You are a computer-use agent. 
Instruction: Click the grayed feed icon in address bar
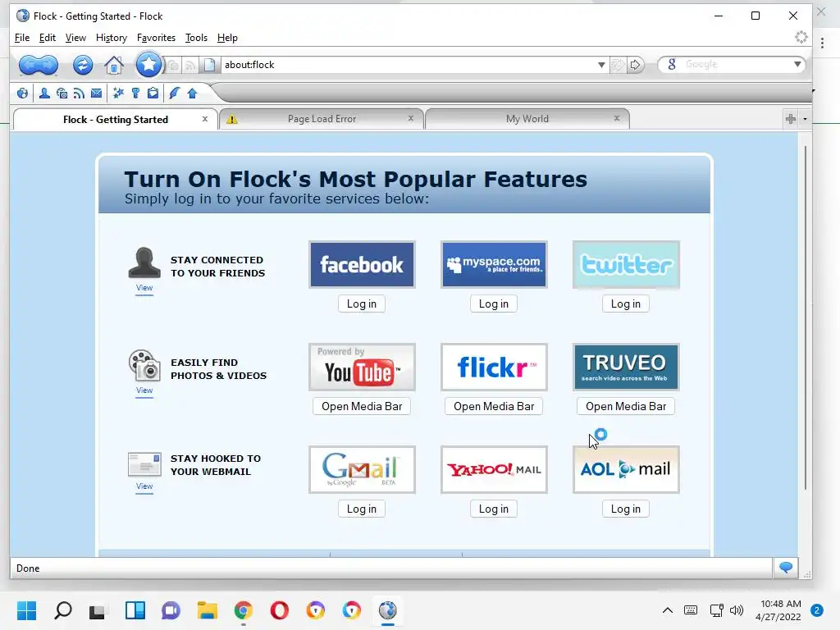tap(190, 66)
